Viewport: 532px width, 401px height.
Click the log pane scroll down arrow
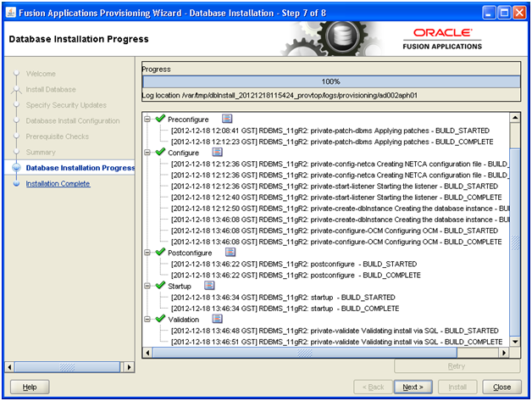pos(515,342)
